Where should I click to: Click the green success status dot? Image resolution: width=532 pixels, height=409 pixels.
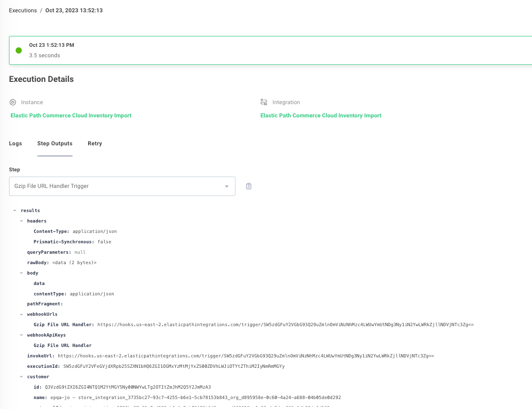click(18, 50)
